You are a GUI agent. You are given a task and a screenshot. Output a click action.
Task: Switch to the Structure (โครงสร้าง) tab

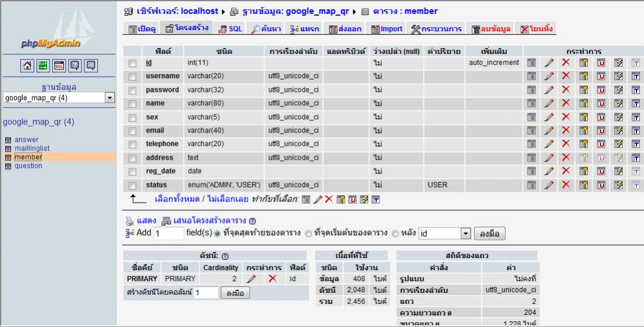(x=186, y=28)
